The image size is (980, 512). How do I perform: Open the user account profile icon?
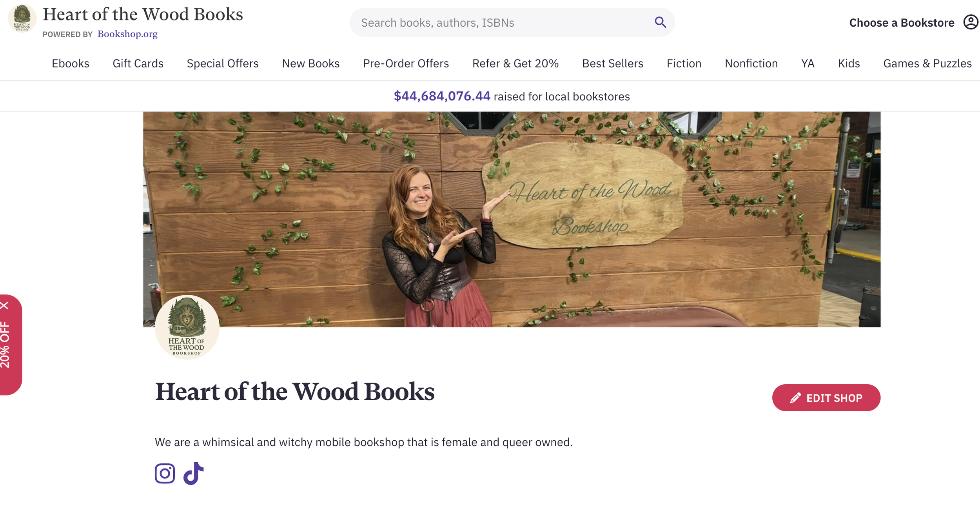click(x=971, y=22)
